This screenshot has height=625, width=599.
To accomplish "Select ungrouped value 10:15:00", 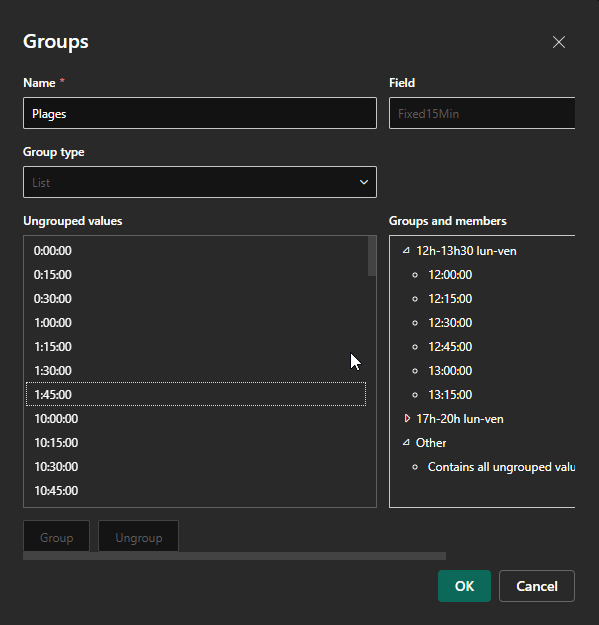I will tap(196, 442).
